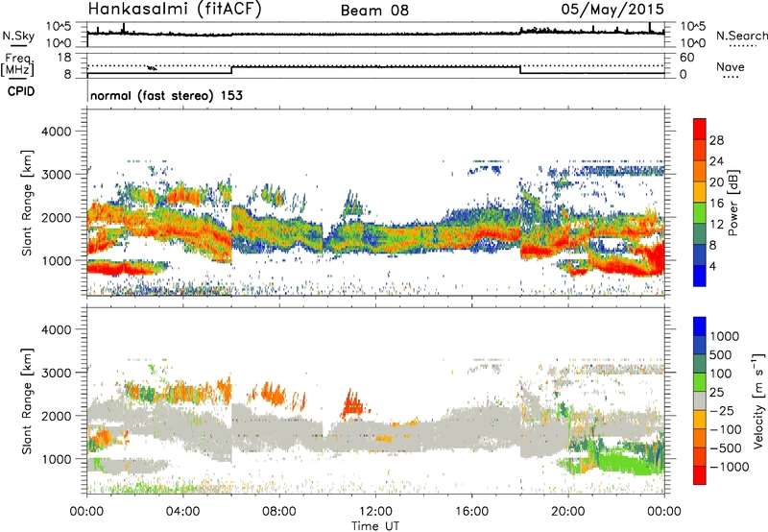Image resolution: width=768 pixels, height=532 pixels.
Task: Click the 12:00 time tick label
Action: point(375,512)
